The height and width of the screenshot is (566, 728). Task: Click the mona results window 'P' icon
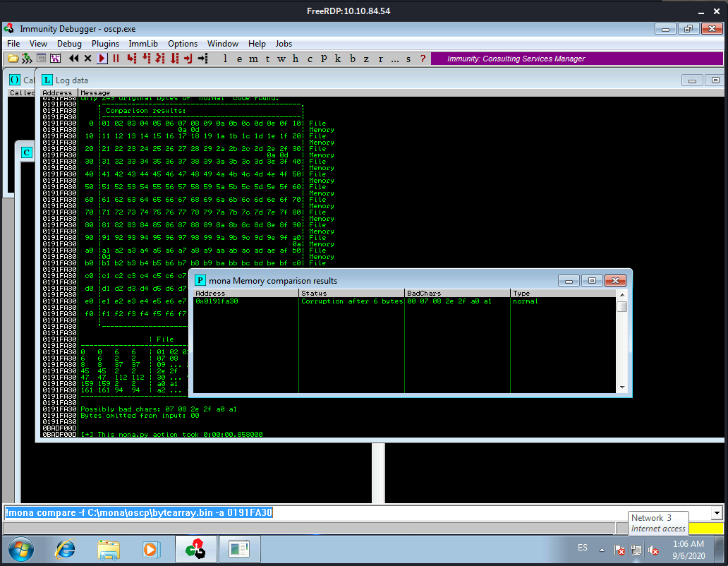200,280
